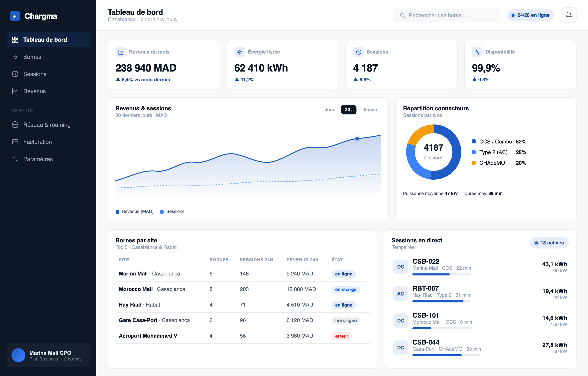
Task: Click the Revenus chart icon in sidebar
Action: coord(15,91)
